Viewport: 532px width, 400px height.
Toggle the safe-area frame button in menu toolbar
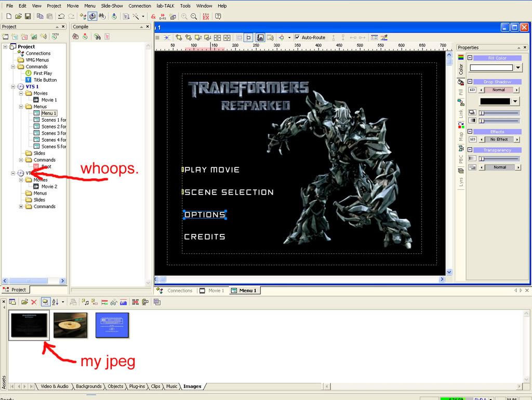(x=249, y=37)
